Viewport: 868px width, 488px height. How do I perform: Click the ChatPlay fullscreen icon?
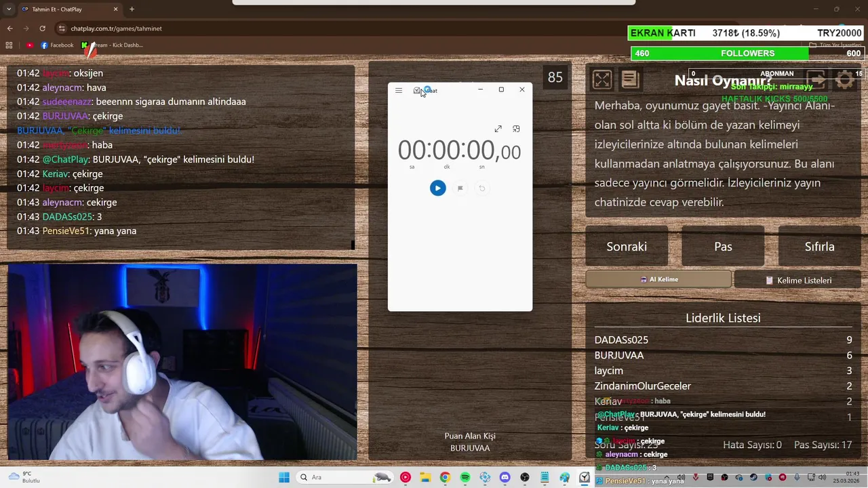[x=601, y=80]
